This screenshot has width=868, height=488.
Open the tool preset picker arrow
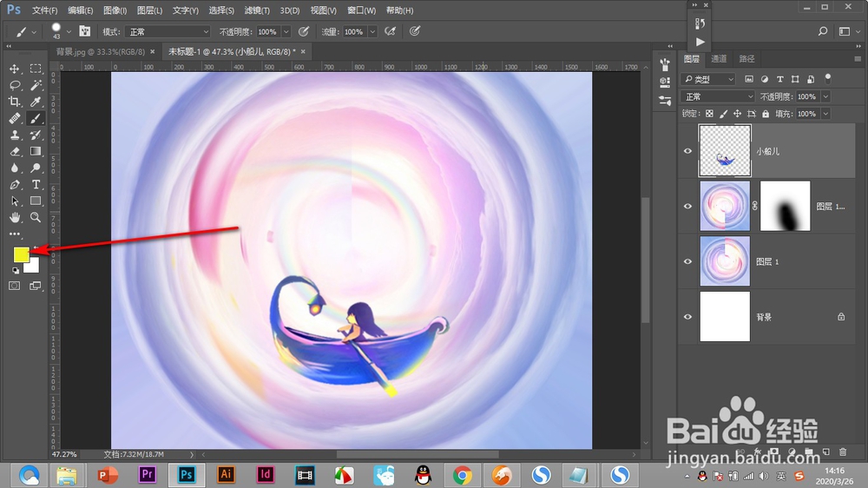tap(34, 32)
